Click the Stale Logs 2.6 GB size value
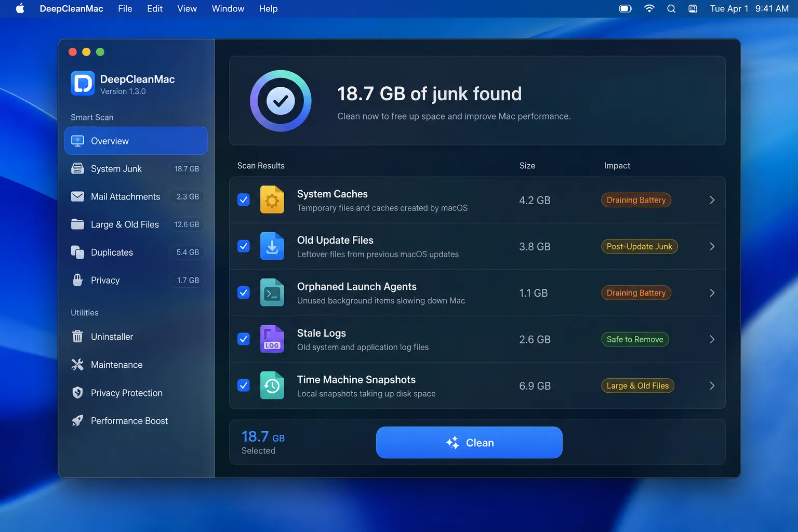The width and height of the screenshot is (798, 532). tap(535, 339)
